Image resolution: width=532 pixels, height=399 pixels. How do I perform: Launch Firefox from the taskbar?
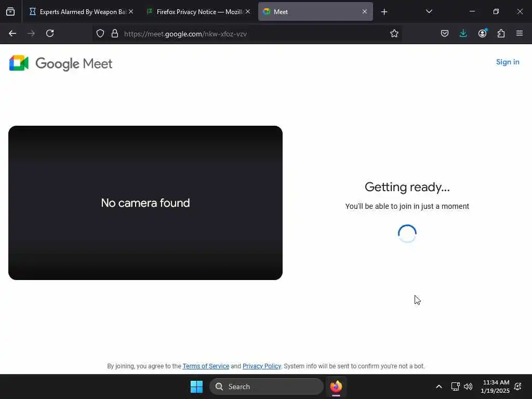336,387
